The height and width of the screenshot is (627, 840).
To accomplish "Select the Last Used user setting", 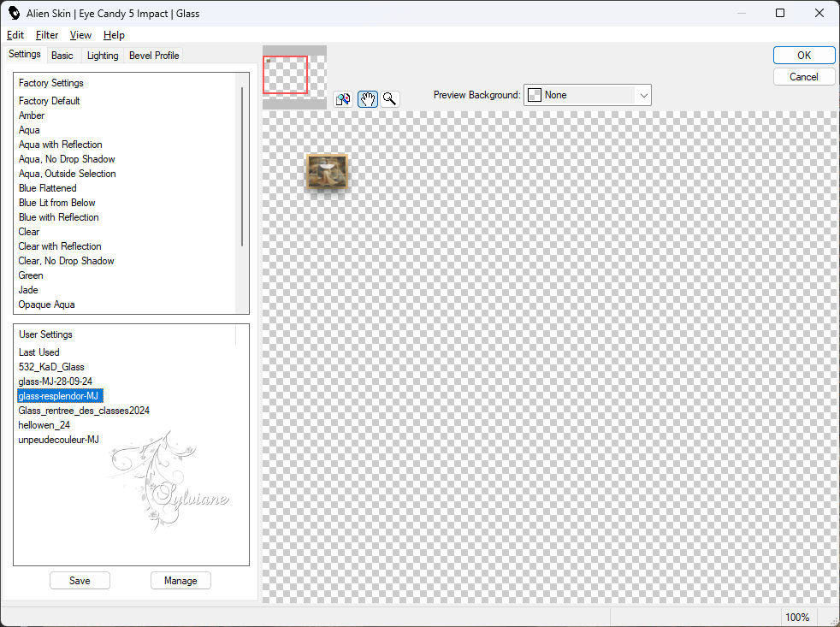I will [x=38, y=352].
